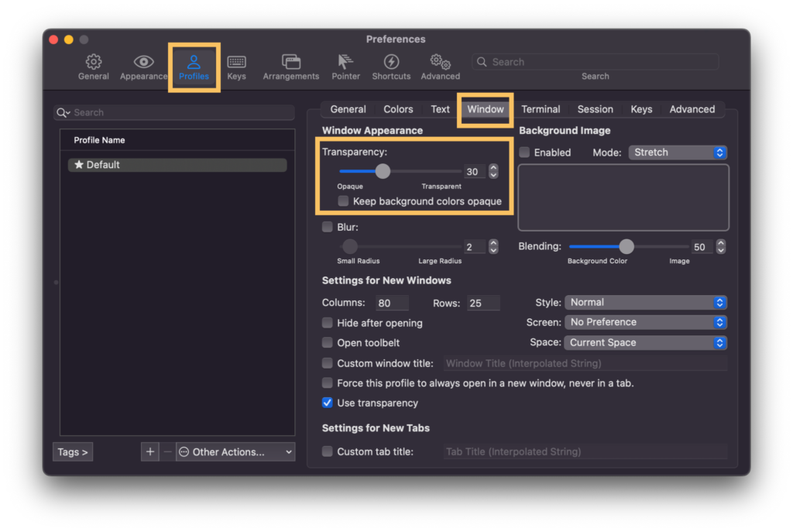The image size is (793, 532).
Task: Click the Transparency slider
Action: [400, 171]
